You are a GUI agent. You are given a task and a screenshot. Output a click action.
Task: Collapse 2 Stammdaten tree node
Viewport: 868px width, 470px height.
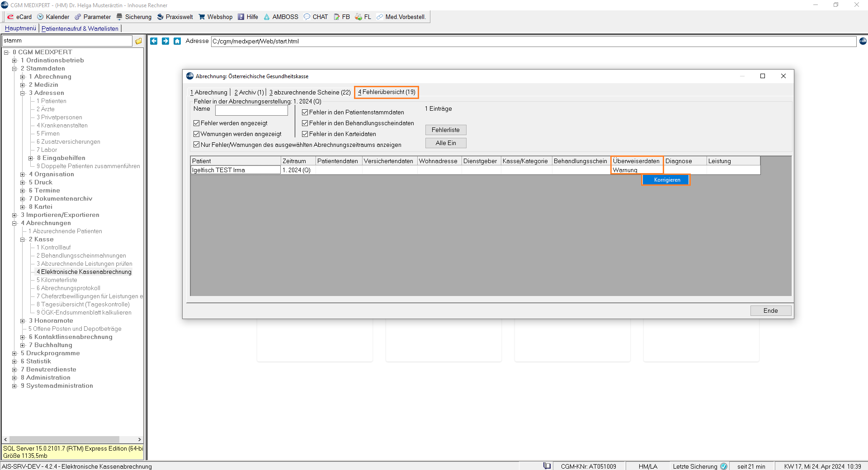pos(14,69)
